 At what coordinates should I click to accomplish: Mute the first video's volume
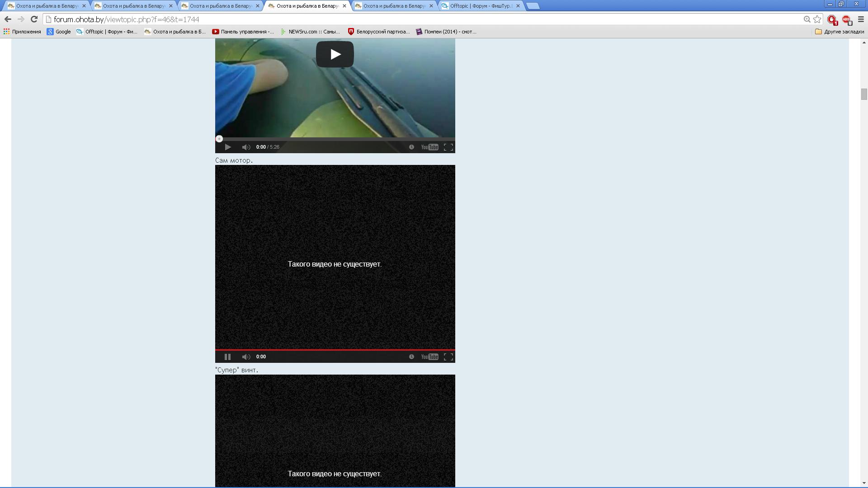246,147
